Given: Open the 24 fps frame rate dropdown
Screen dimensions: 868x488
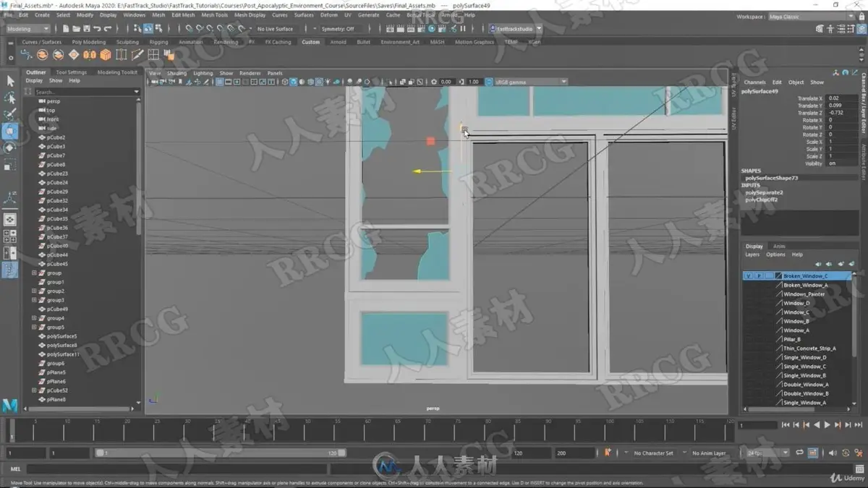Looking at the screenshot, I should pyautogui.click(x=767, y=453).
